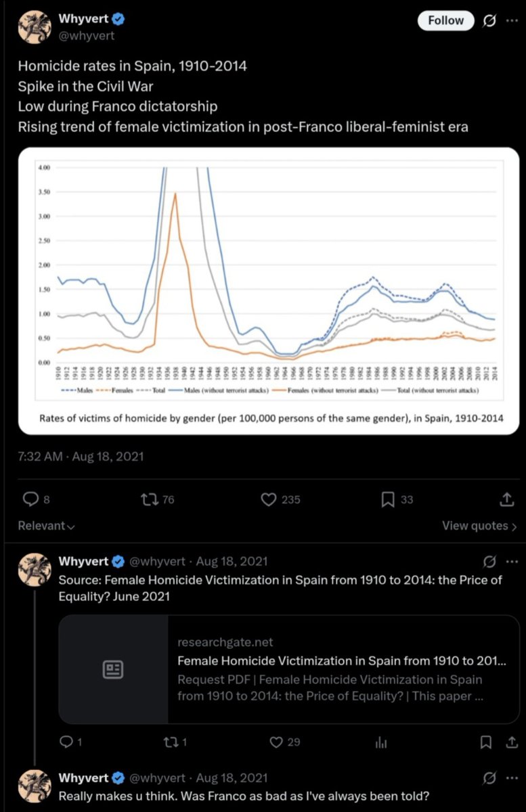Share the main post via the upload icon
This screenshot has width=526, height=812.
click(x=506, y=499)
